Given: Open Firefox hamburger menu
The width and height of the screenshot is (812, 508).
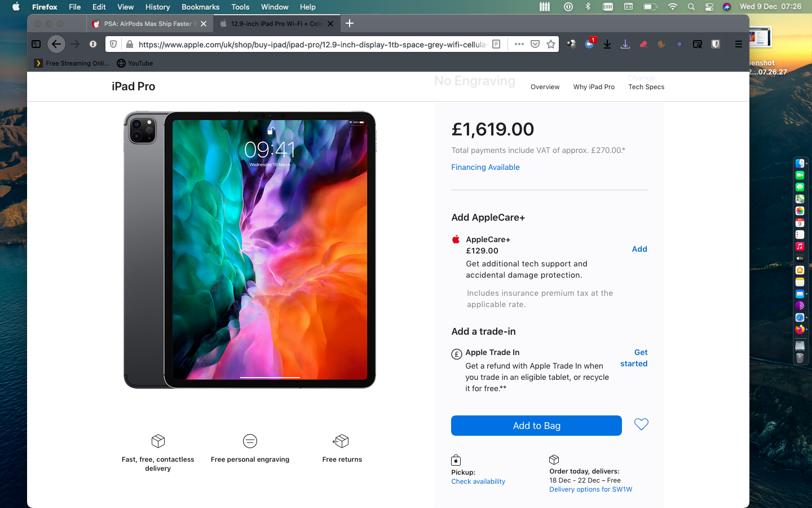Looking at the screenshot, I should [x=738, y=44].
